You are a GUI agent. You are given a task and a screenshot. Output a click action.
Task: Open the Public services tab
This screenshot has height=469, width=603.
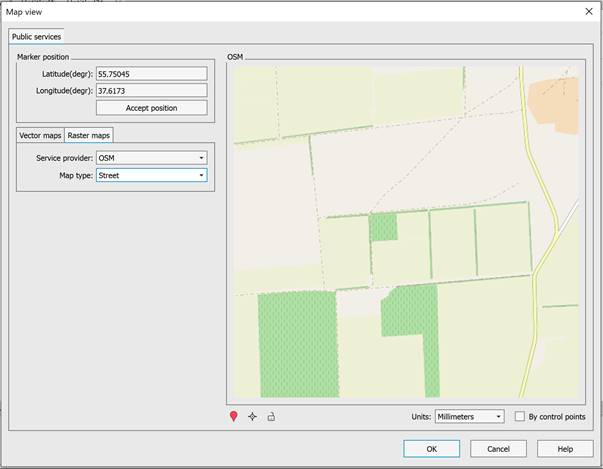click(x=37, y=37)
